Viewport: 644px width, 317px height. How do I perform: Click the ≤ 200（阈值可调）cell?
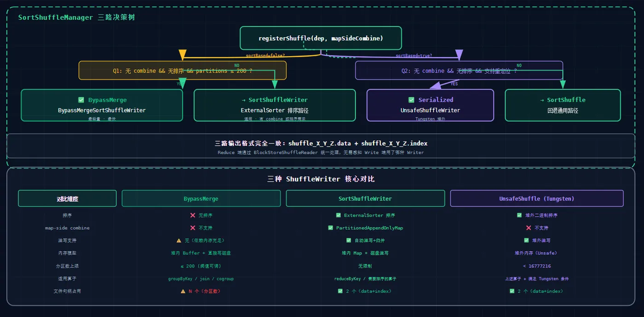pos(201,266)
